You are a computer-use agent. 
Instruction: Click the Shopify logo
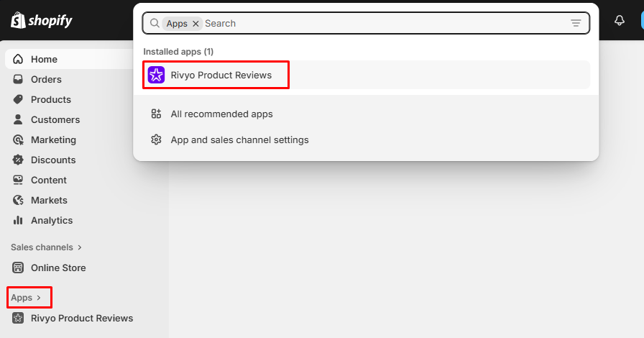pos(42,20)
